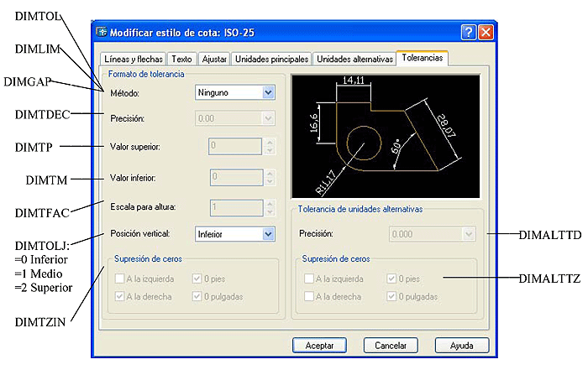Toggle 0 pies checkbox under alternate units tolerance

tap(391, 279)
